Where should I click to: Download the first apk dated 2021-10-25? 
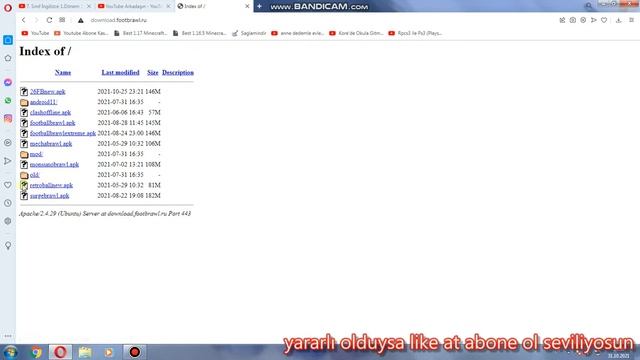47,91
